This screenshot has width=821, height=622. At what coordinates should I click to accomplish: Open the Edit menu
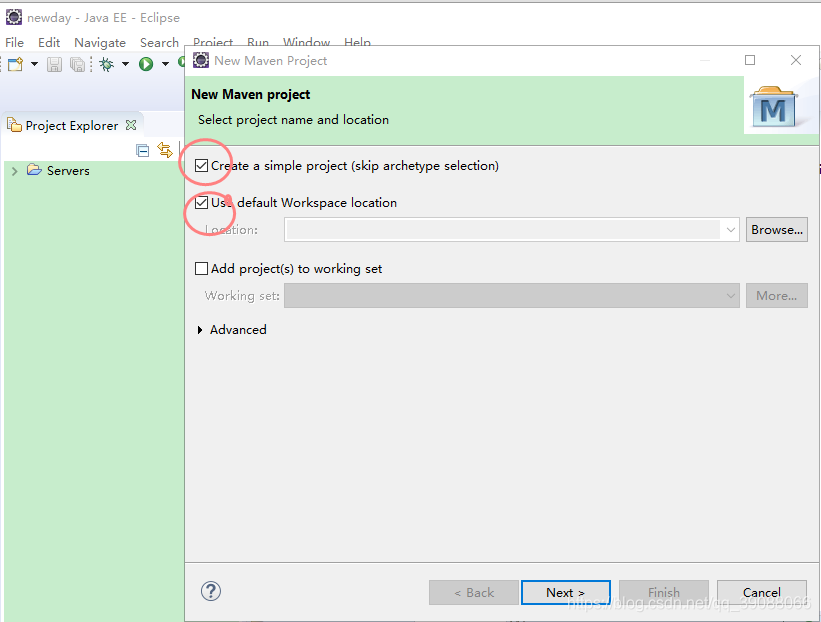(49, 42)
